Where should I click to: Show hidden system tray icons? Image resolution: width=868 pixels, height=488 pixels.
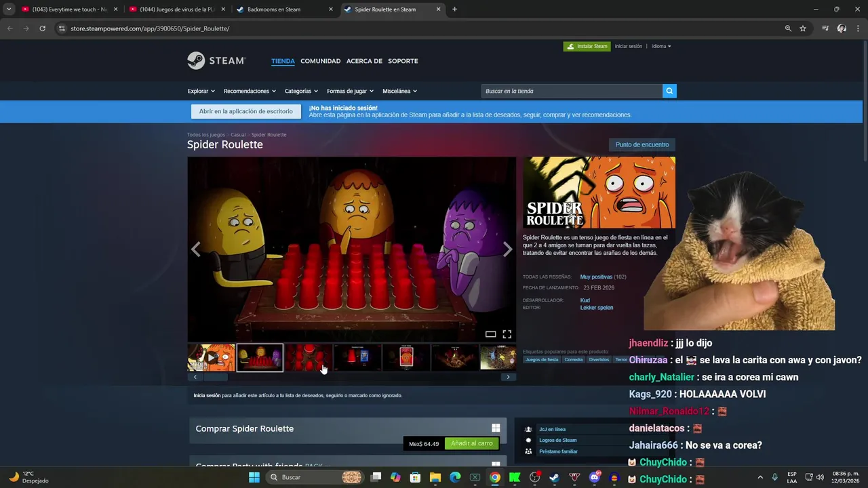coord(759,477)
